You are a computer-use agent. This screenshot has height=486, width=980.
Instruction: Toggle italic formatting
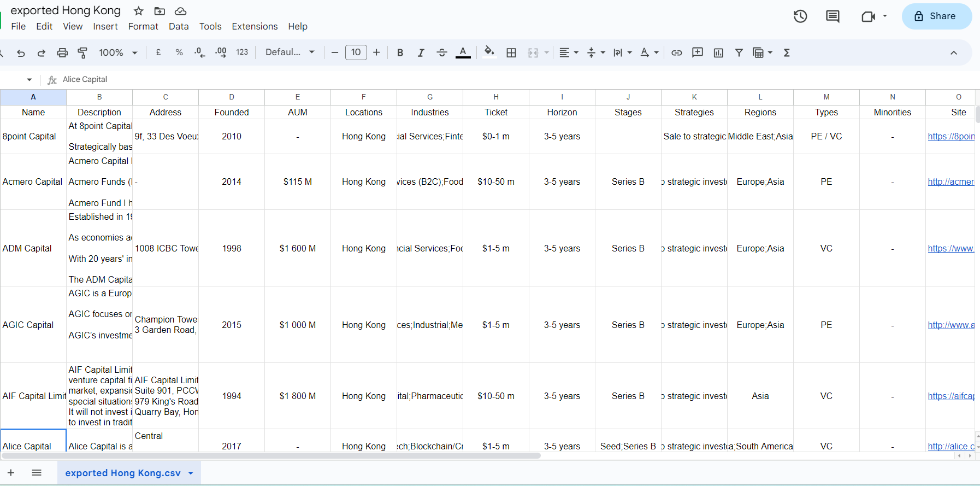click(x=421, y=52)
